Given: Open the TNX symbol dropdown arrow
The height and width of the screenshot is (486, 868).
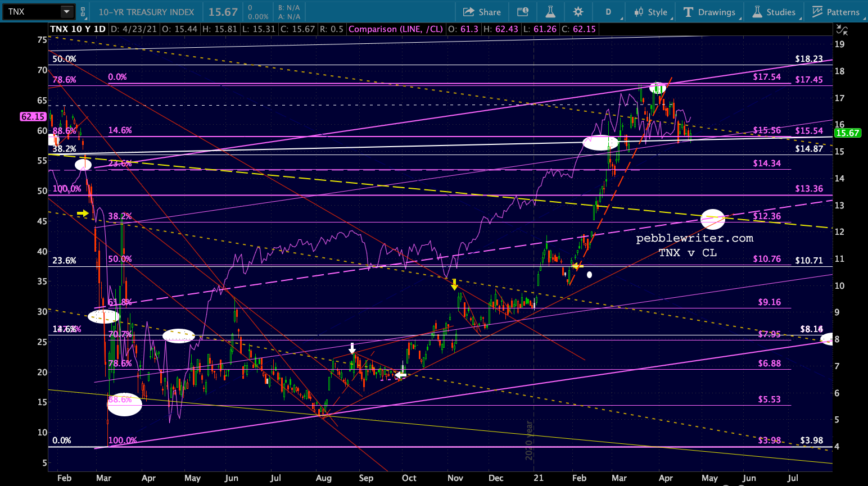Looking at the screenshot, I should [x=66, y=12].
